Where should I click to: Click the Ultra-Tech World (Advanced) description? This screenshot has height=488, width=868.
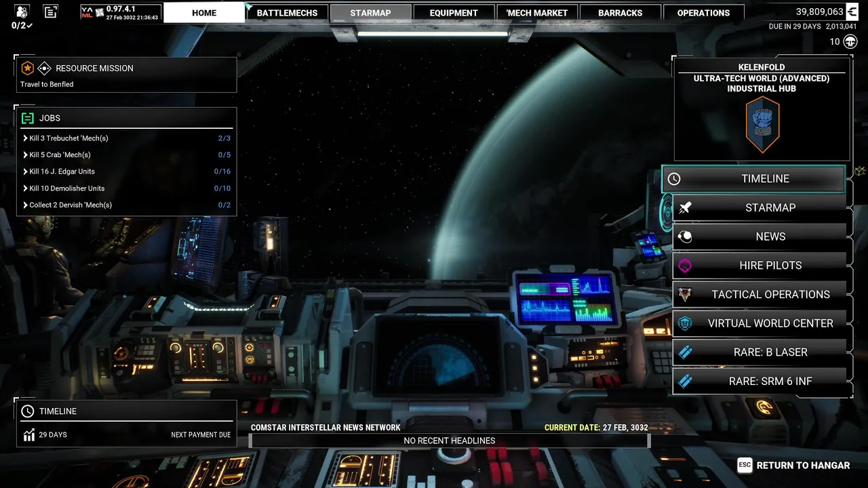tap(762, 79)
